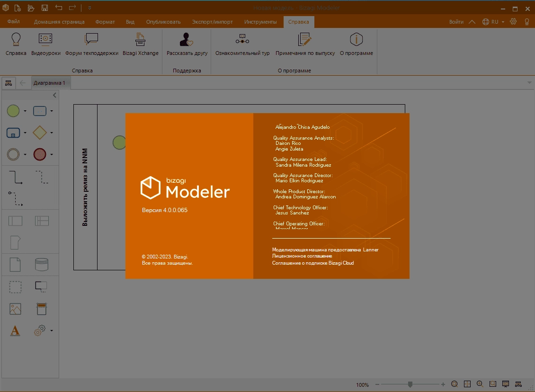
Task: Open settings gear in top right
Action: click(x=513, y=21)
